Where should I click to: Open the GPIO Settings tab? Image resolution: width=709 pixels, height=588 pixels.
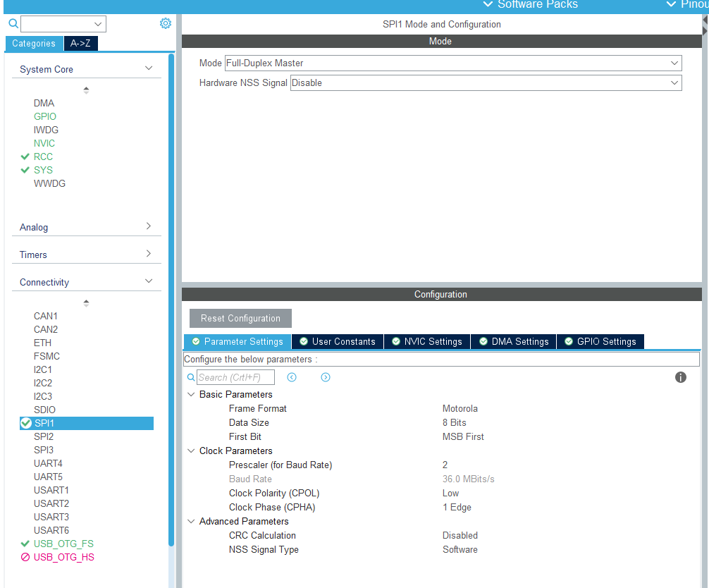tap(600, 341)
